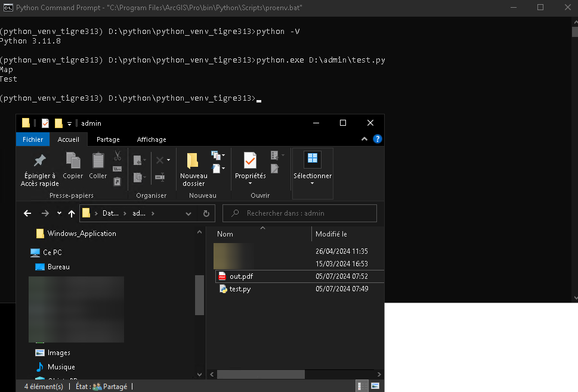Viewport: 578px width, 392px height.
Task: Go up one level with up arrow
Action: click(72, 213)
